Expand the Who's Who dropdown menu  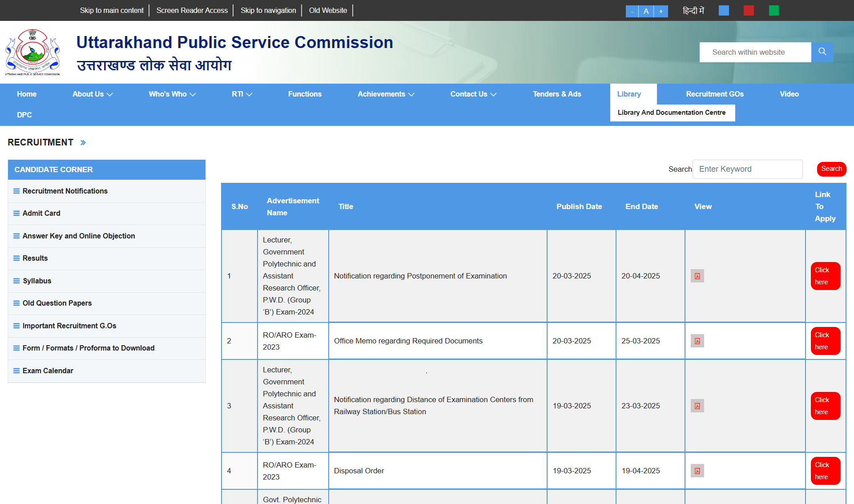pos(172,94)
